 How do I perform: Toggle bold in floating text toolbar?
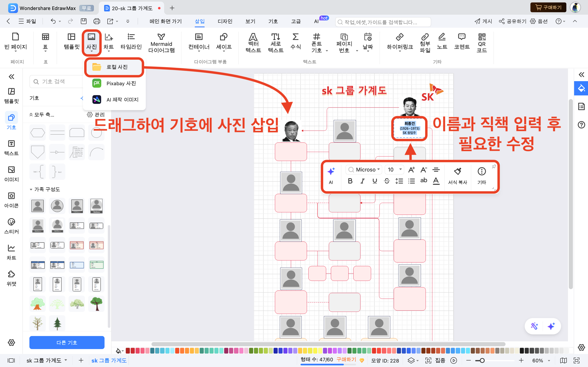[x=350, y=181]
